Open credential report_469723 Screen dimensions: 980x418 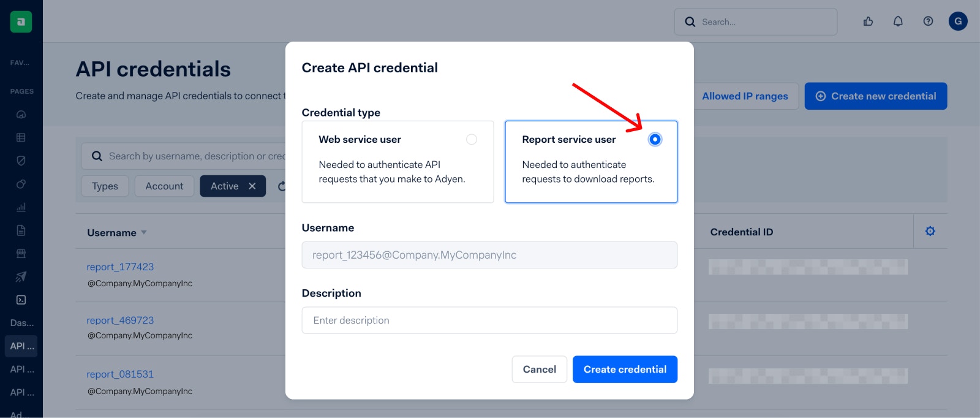120,321
